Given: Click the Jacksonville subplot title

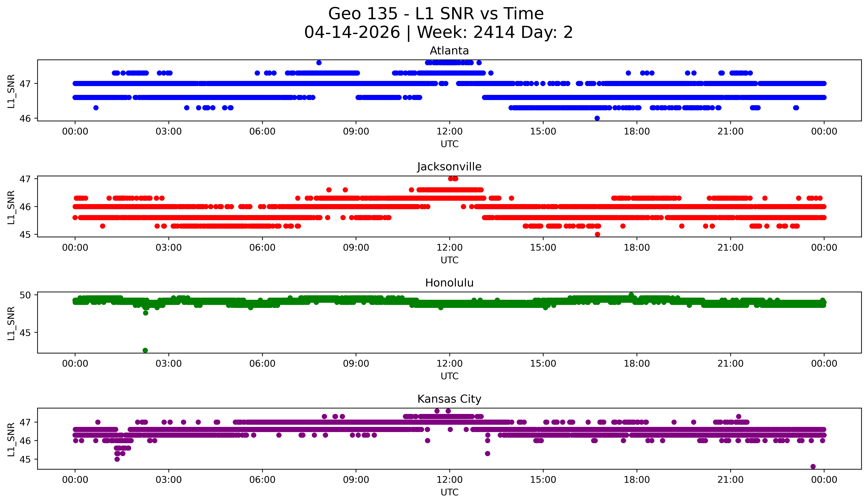Looking at the screenshot, I should tap(449, 167).
